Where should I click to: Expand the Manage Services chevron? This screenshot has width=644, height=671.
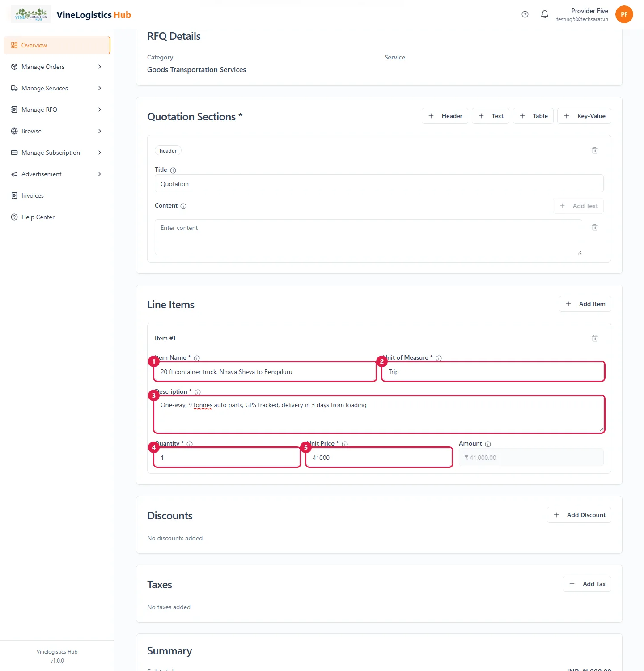pos(99,88)
